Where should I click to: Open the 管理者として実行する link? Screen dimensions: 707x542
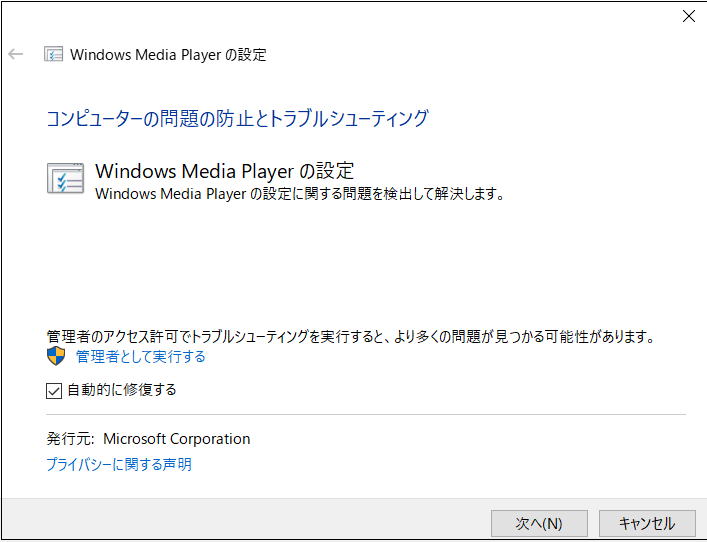point(141,357)
